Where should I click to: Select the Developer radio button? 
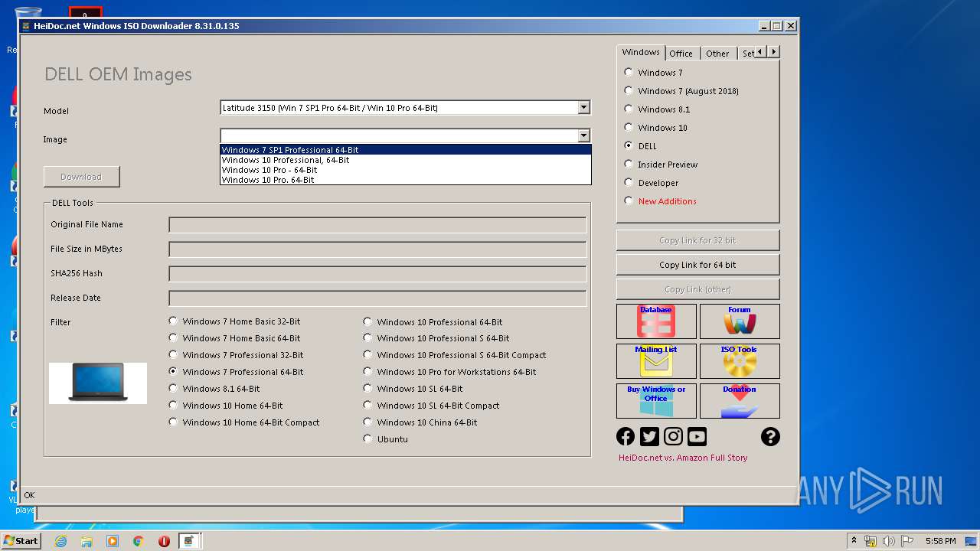(629, 182)
